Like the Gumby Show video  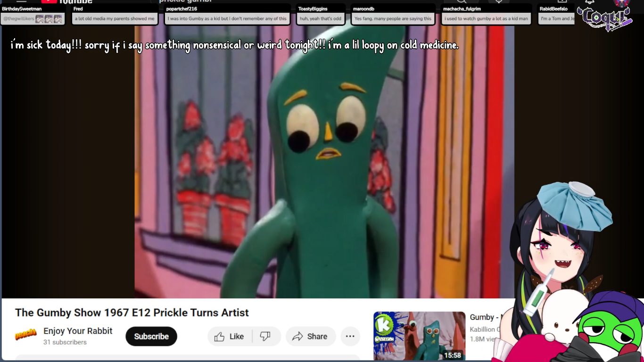pyautogui.click(x=230, y=337)
